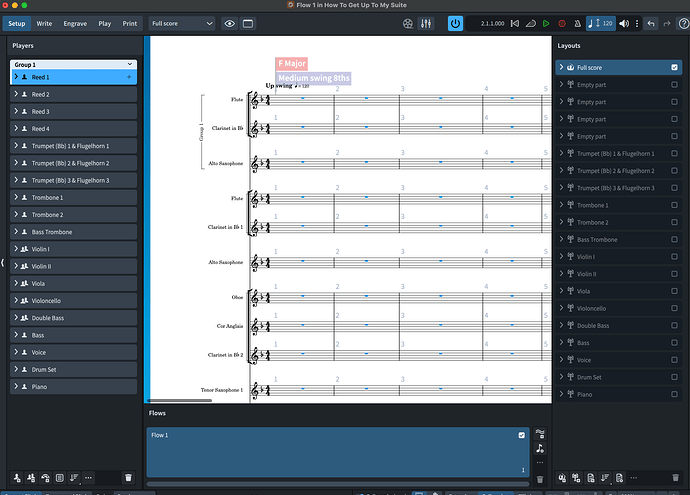Check the Violin I layout checkbox
The width and height of the screenshot is (690, 495).
pyautogui.click(x=674, y=257)
